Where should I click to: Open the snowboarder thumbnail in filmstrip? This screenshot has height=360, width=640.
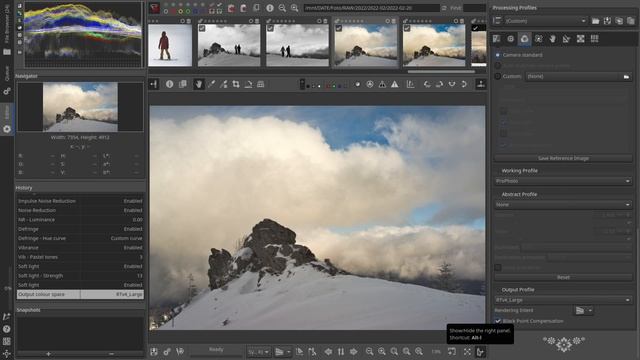tap(170, 45)
